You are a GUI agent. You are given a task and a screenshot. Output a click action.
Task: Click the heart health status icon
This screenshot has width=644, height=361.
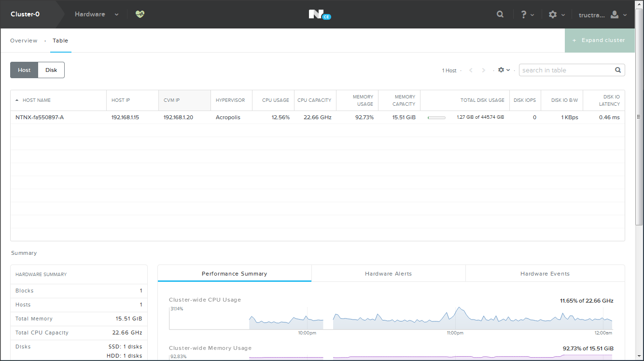click(x=140, y=14)
